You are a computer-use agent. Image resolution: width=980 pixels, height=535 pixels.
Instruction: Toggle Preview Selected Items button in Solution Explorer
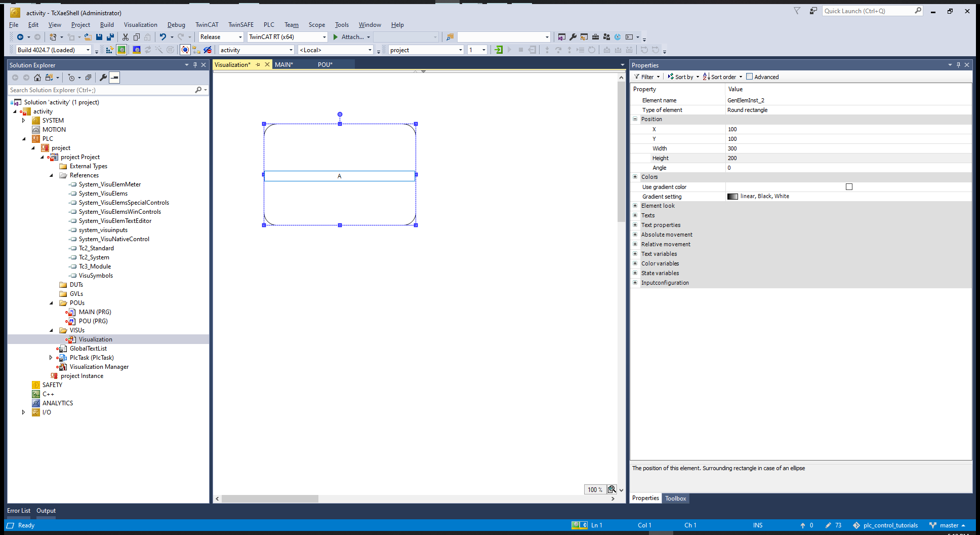[115, 78]
